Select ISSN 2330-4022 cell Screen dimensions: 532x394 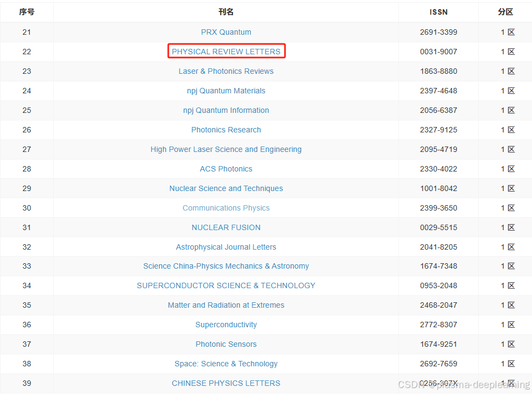(439, 169)
